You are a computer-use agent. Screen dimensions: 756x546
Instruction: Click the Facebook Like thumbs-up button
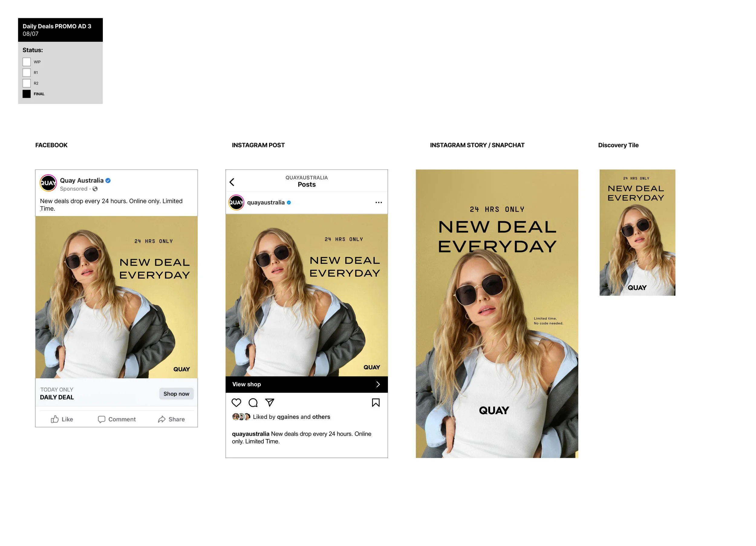pyautogui.click(x=62, y=419)
